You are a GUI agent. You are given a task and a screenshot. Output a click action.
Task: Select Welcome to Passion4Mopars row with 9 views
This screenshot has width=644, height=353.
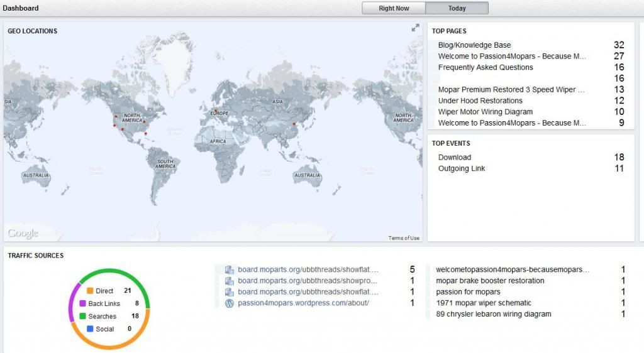tap(531, 122)
